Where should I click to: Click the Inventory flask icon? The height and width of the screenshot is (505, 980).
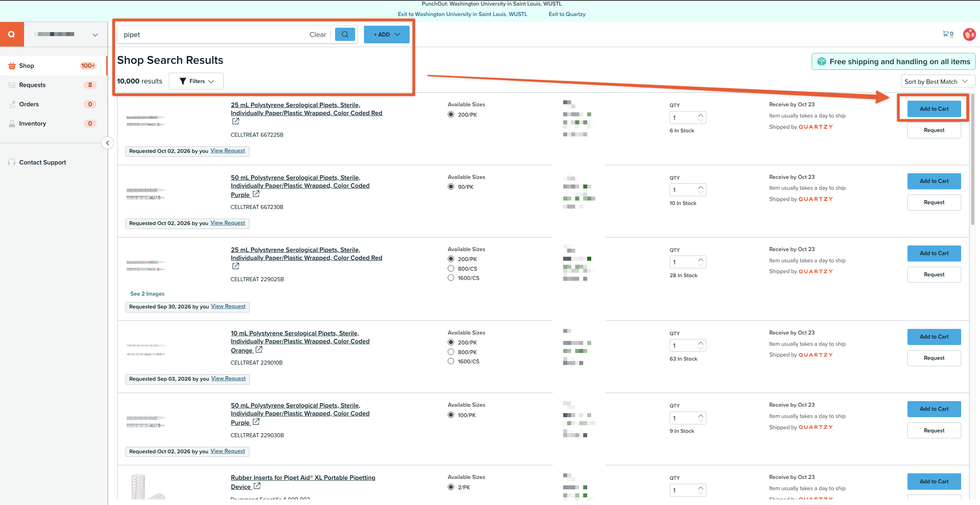coord(12,124)
